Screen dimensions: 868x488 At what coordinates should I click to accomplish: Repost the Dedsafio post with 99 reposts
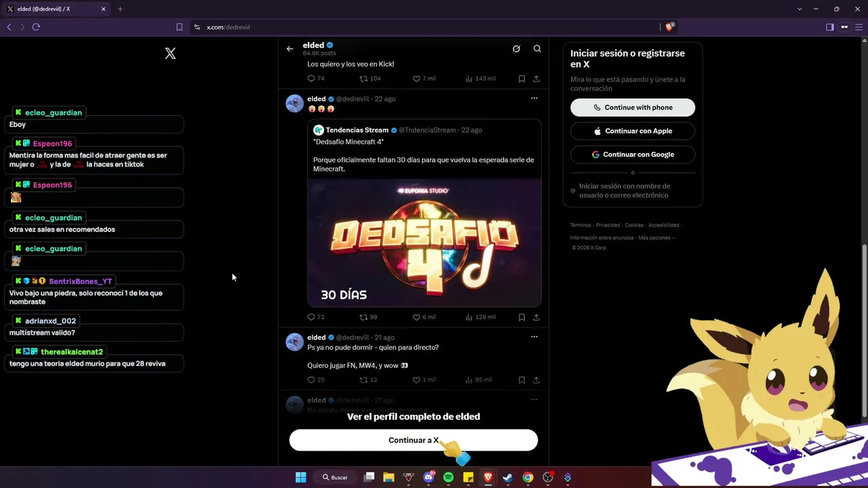pos(368,317)
